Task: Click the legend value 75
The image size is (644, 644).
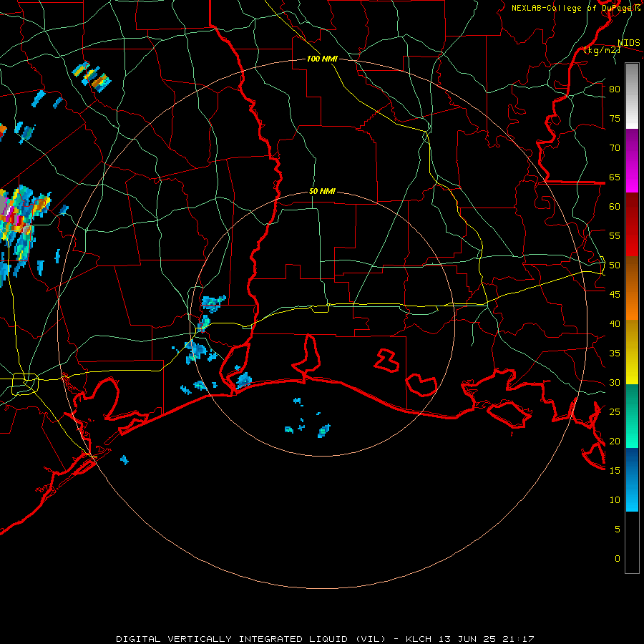Action: point(615,118)
